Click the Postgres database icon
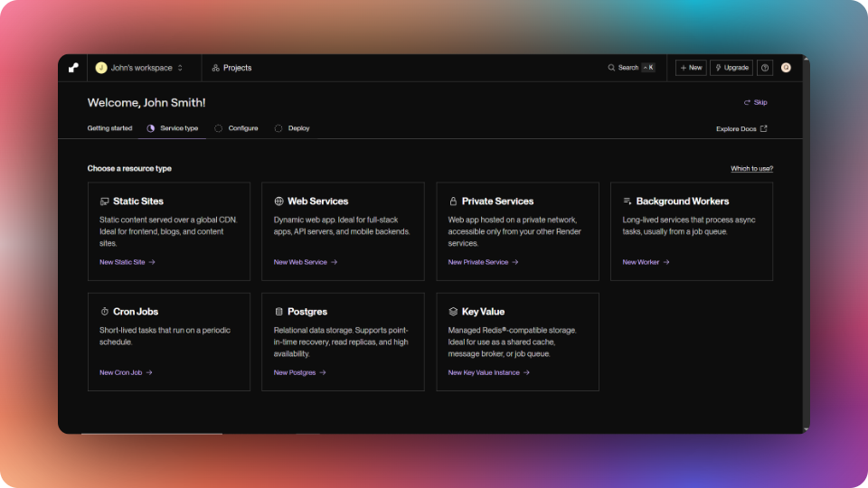This screenshot has height=488, width=868. click(x=279, y=312)
